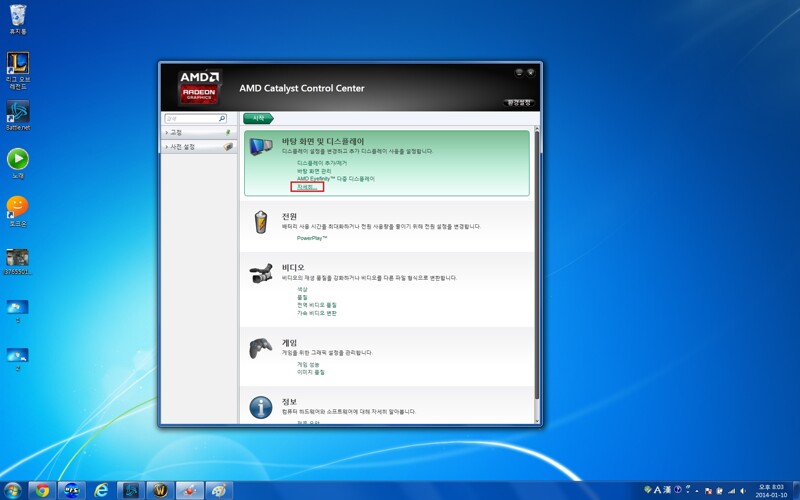Click the network signal tray icon

pyautogui.click(x=732, y=491)
